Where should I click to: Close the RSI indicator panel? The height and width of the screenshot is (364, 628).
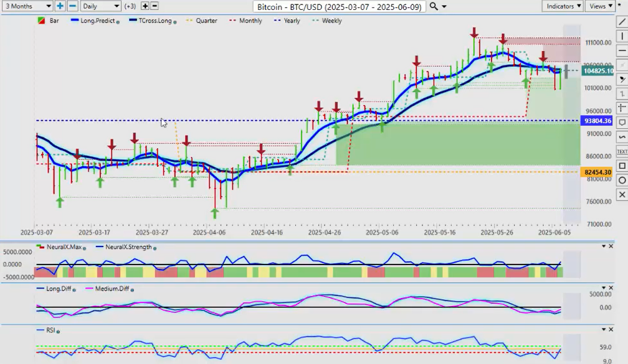(611, 329)
